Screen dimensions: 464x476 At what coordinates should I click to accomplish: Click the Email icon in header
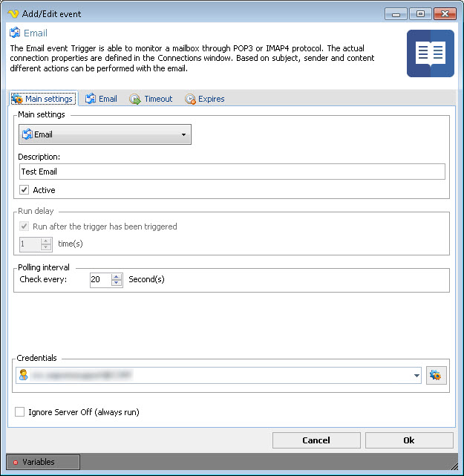coord(16,33)
